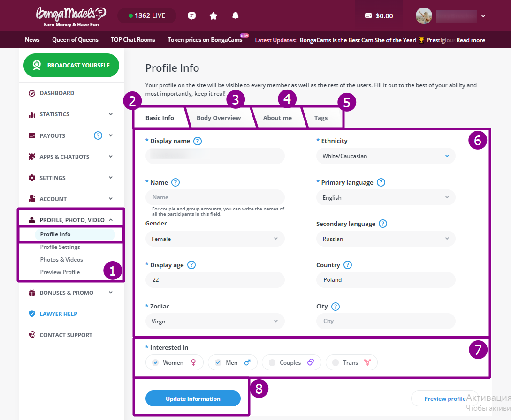Click the help icon beside Display age
511x420 pixels.
191,265
